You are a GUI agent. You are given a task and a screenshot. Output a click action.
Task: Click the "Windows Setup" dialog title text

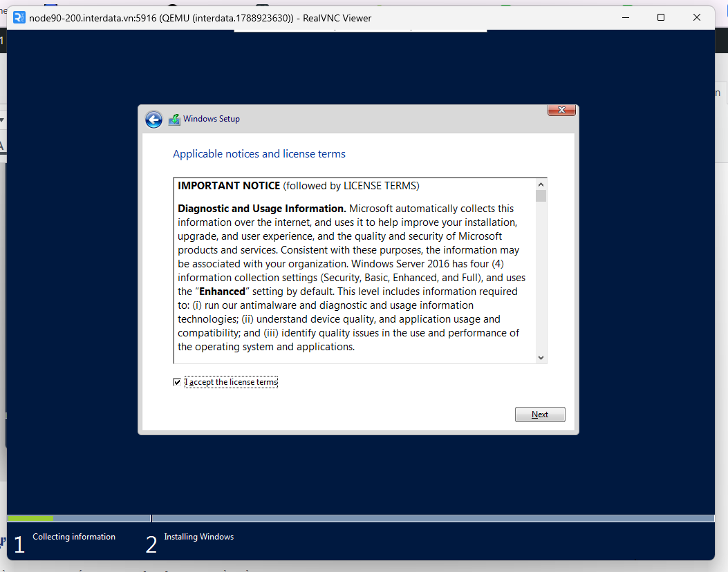[x=212, y=119]
